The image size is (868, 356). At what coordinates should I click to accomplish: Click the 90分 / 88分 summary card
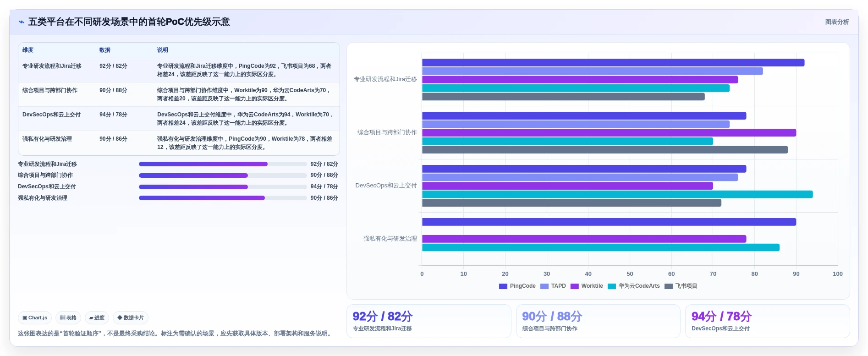click(x=598, y=321)
